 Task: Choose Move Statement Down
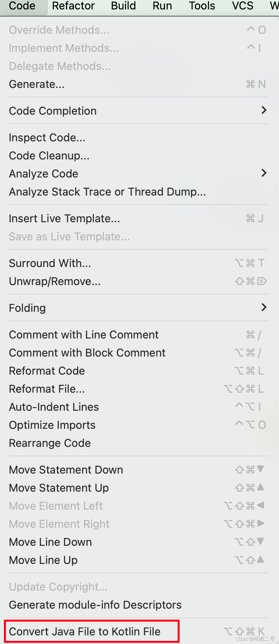point(66,470)
